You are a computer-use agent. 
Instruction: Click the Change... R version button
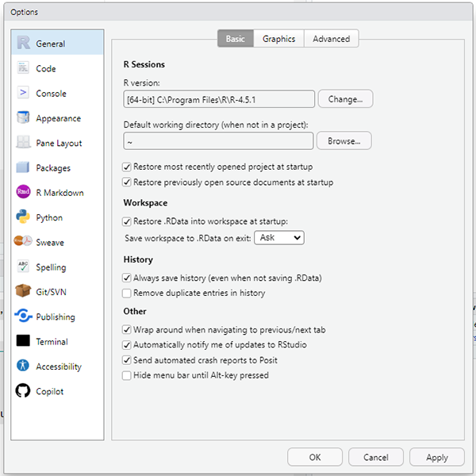pos(345,99)
